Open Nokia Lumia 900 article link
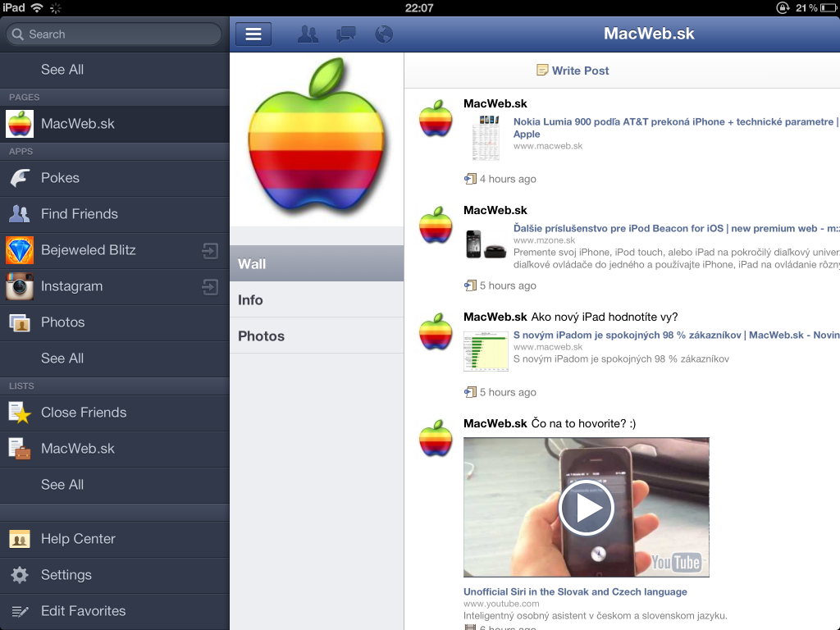 coord(676,127)
